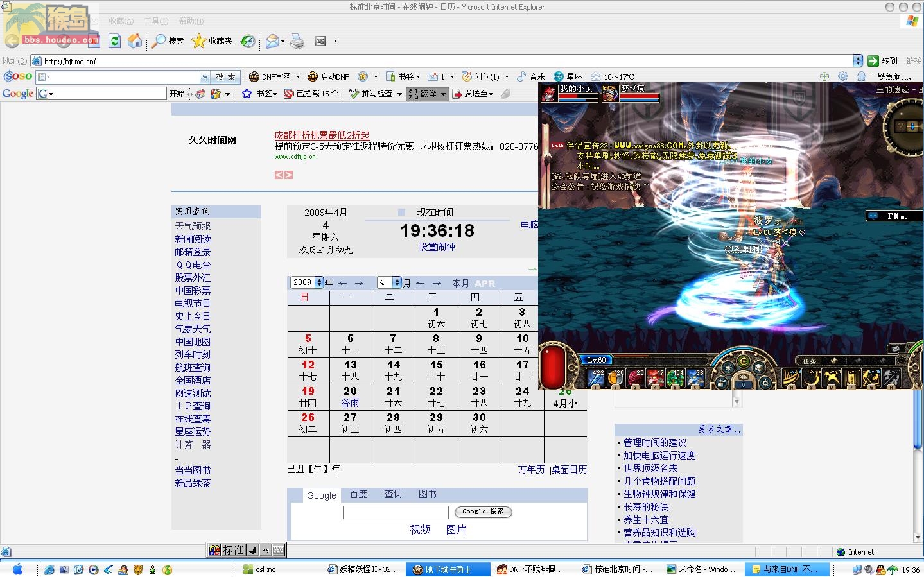
Task: Open the month 4 stepper selector
Action: 397,282
